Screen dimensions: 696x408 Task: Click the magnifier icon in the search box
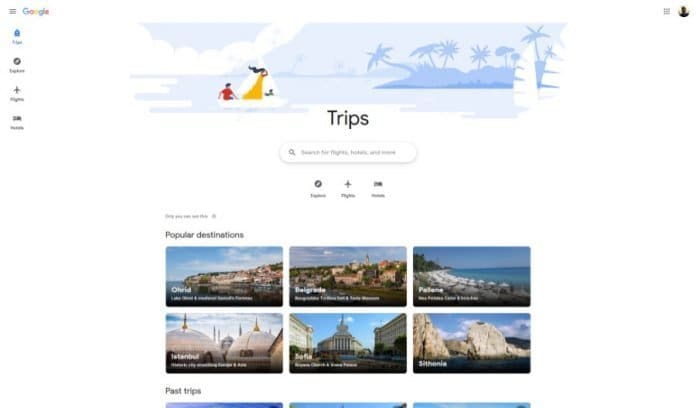point(292,152)
